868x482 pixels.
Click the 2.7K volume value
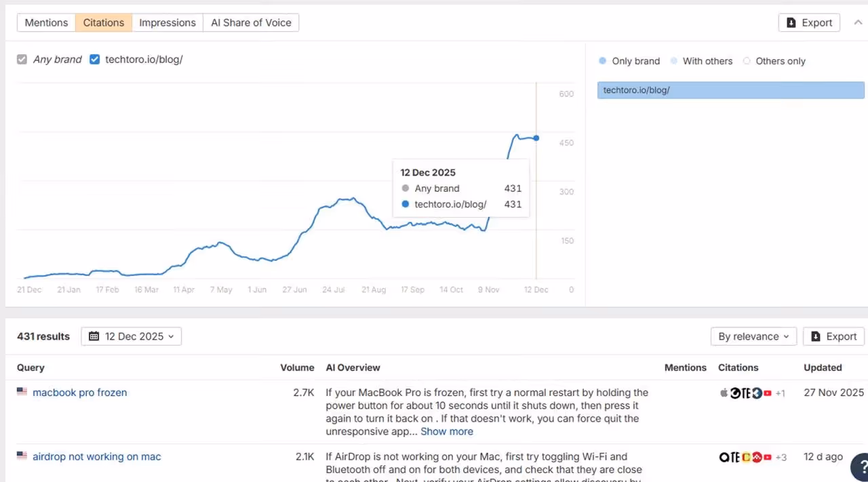pos(304,393)
